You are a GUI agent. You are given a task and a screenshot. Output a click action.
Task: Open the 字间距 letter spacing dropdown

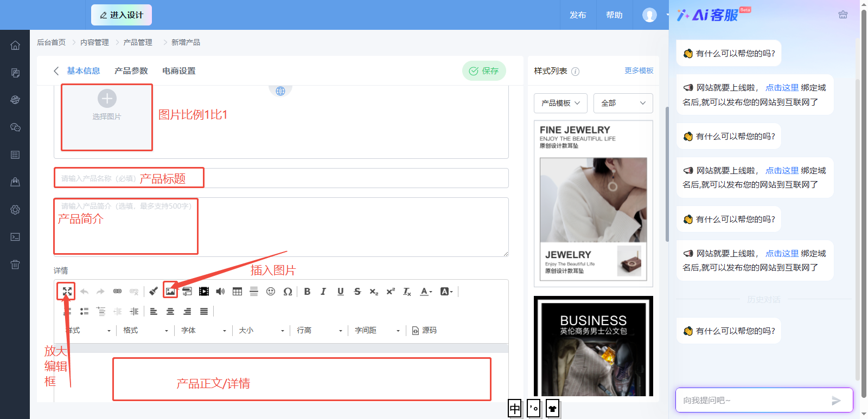(x=378, y=330)
